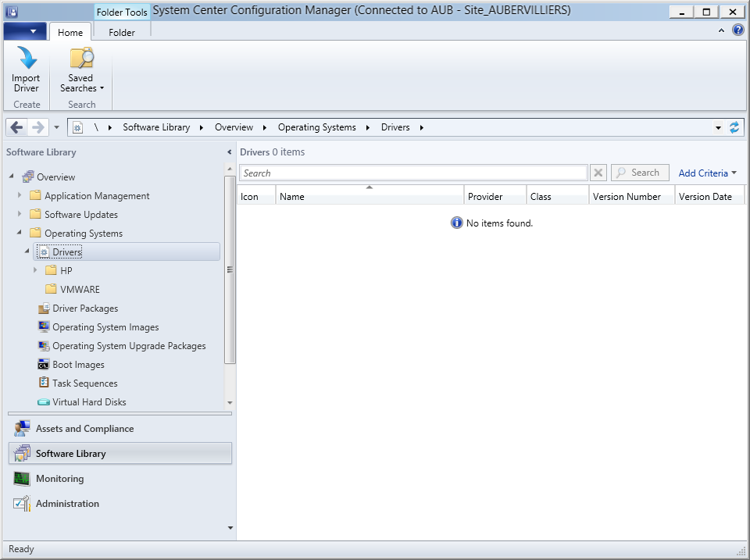Click the Folder Tools contextual tab
750x560 pixels.
(122, 12)
